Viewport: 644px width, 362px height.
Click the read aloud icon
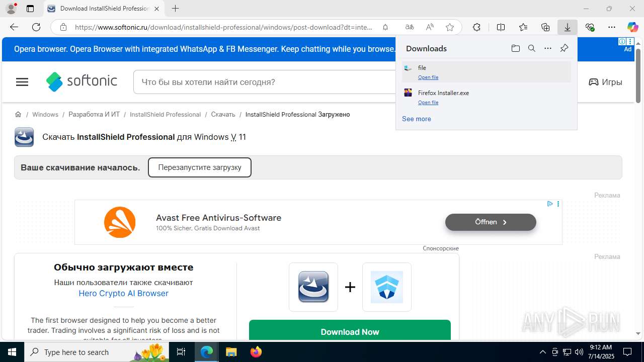click(x=430, y=27)
